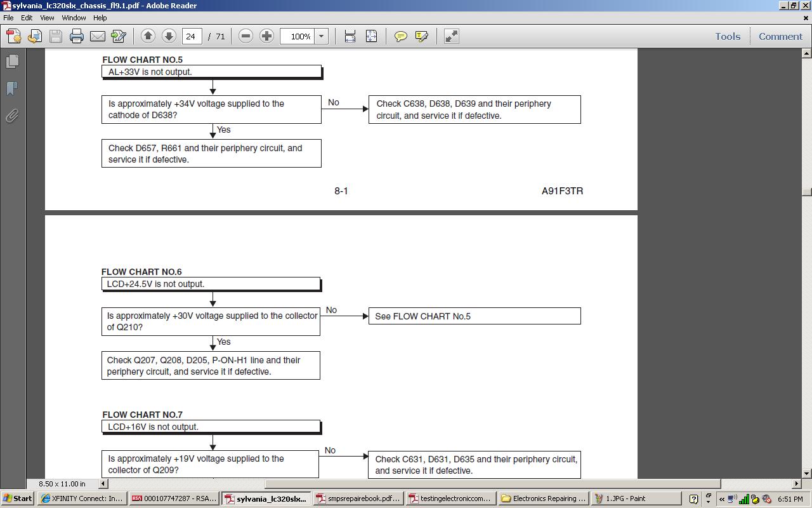The image size is (812, 508).
Task: Click the system clock showing 6:51 PM
Action: tap(790, 499)
